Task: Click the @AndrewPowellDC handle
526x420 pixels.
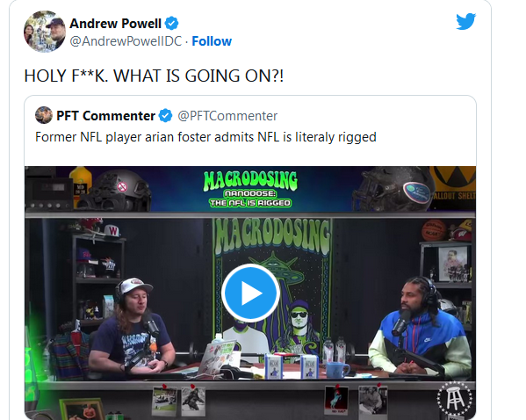Action: [126, 41]
